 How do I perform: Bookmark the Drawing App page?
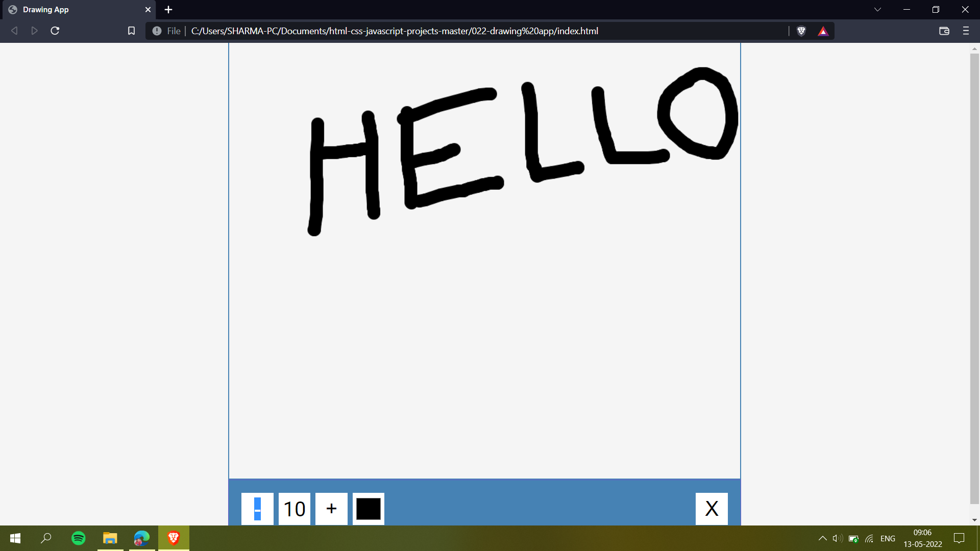pyautogui.click(x=131, y=31)
